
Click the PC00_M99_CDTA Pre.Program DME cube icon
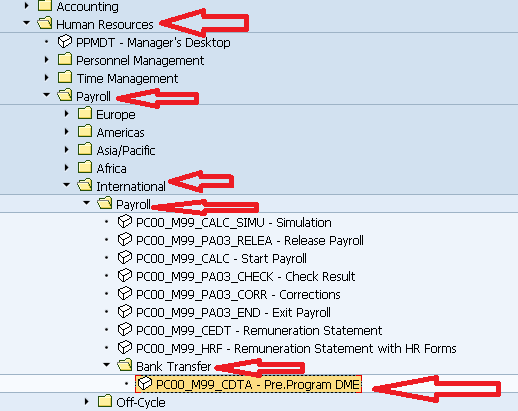pos(145,384)
